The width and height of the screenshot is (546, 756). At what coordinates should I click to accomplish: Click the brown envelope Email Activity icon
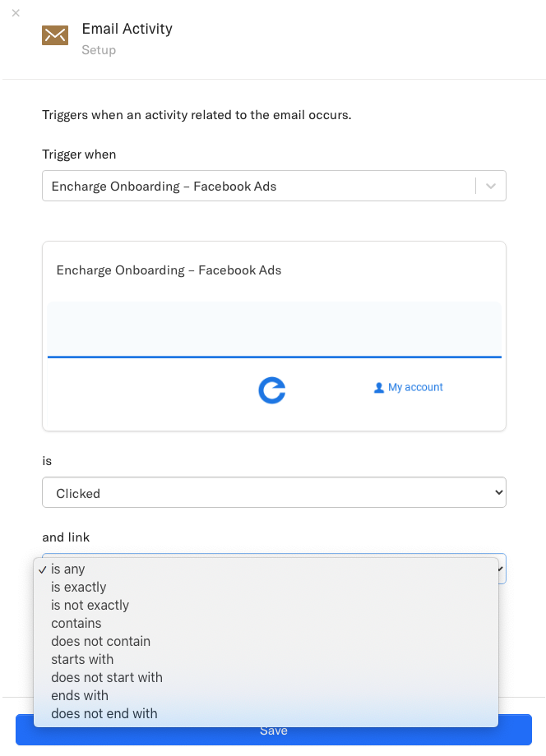coord(55,35)
